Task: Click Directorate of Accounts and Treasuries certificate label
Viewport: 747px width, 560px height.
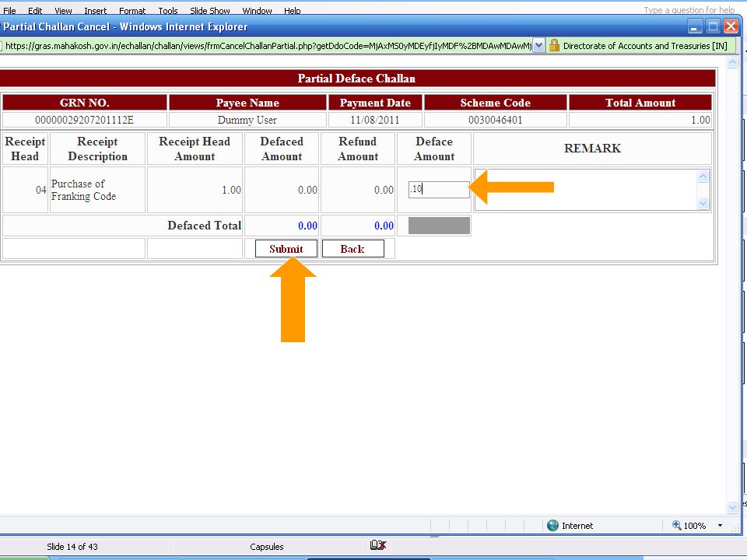Action: 645,46
